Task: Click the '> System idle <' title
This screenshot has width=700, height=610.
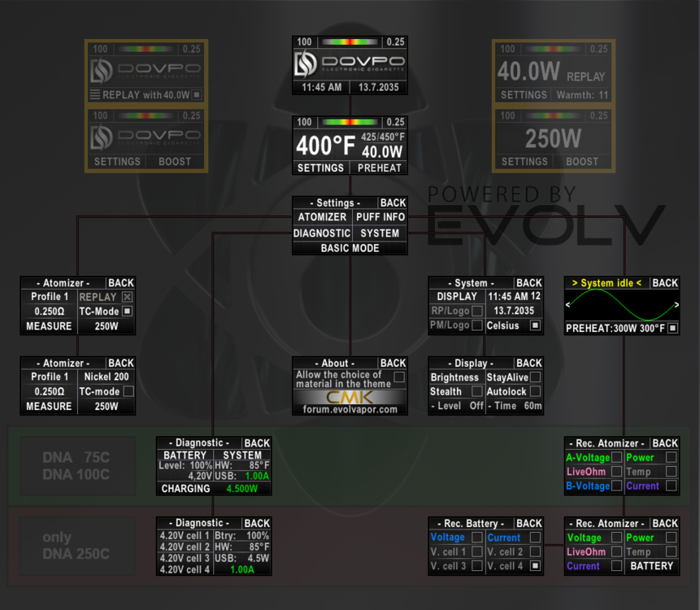Action: pos(607,283)
